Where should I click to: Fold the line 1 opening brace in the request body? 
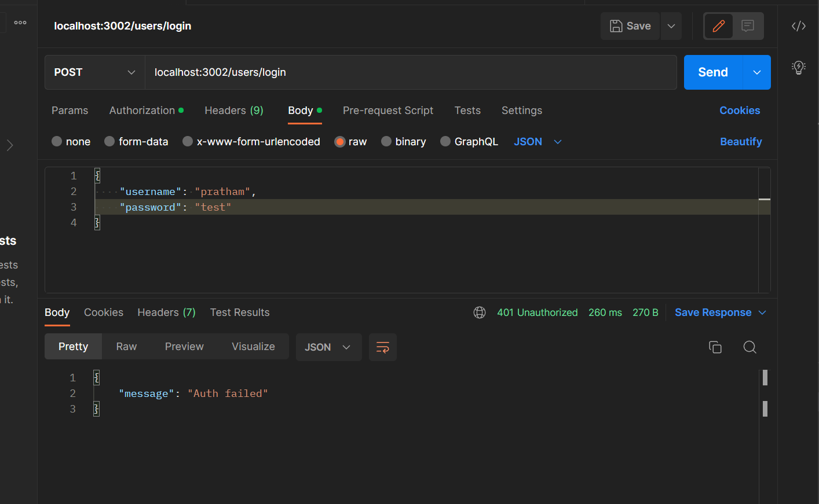[x=97, y=176]
